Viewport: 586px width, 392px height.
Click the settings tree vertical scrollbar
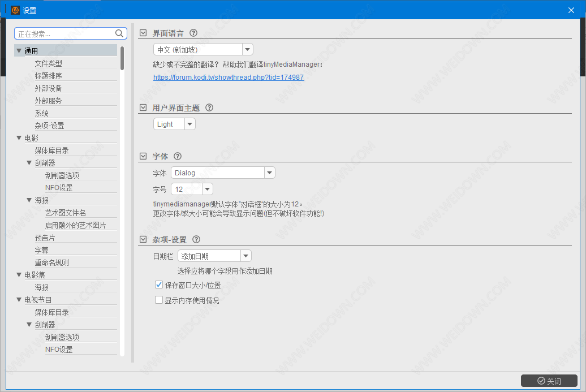coord(122,59)
